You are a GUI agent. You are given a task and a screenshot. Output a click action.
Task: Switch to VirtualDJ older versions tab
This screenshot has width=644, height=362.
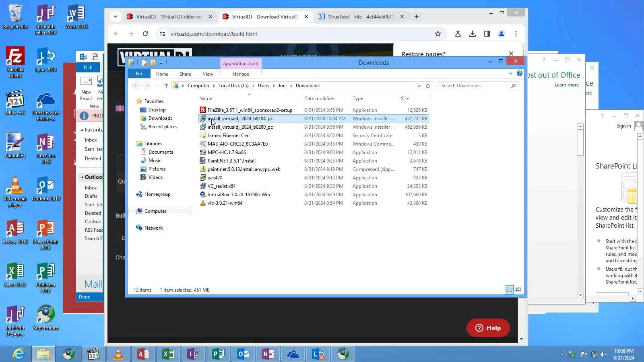tap(169, 16)
